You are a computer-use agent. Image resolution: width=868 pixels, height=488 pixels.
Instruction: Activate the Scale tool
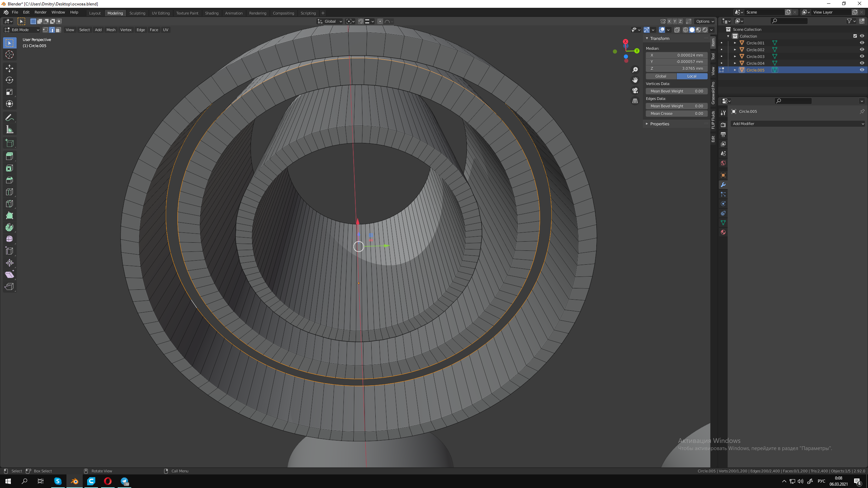point(9,92)
